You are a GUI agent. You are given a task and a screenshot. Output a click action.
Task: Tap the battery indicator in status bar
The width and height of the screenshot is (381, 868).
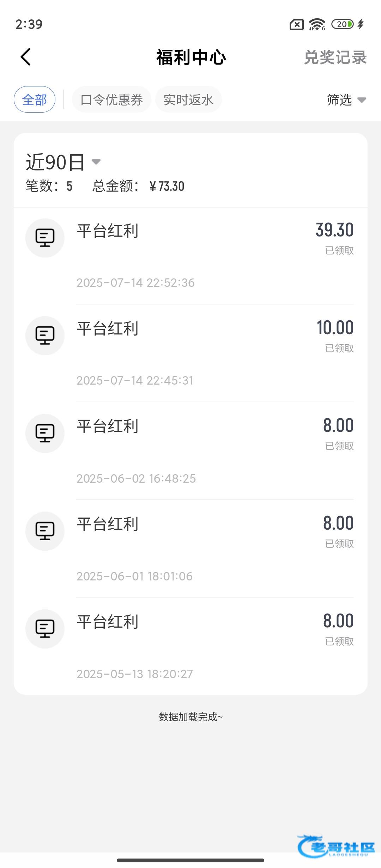[x=343, y=24]
